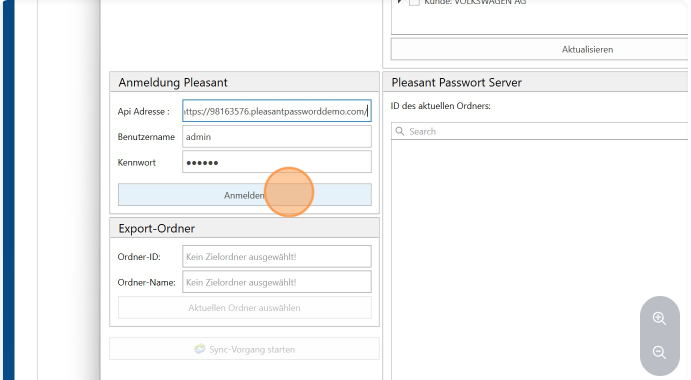
Task: Click the Anmelden login button
Action: point(245,195)
